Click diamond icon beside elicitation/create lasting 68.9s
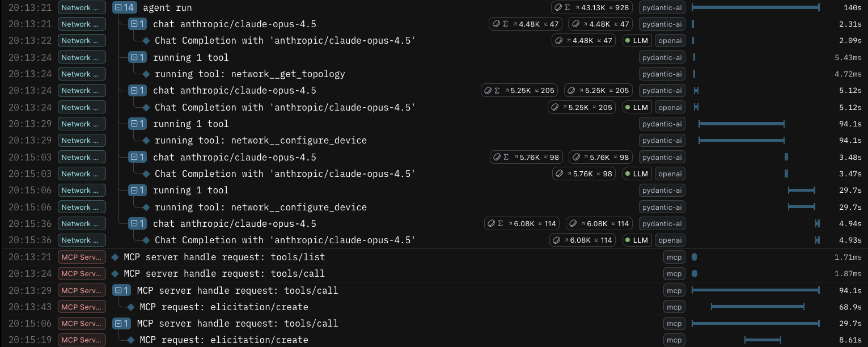The height and width of the screenshot is (347, 868). (x=131, y=307)
